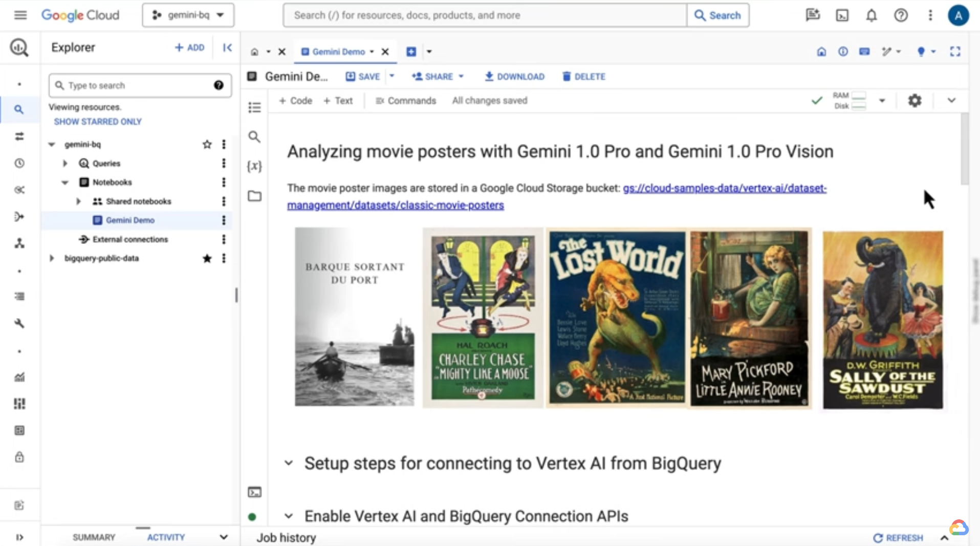Open the wrench tools icon in rail
The width and height of the screenshot is (980, 546).
point(19,323)
